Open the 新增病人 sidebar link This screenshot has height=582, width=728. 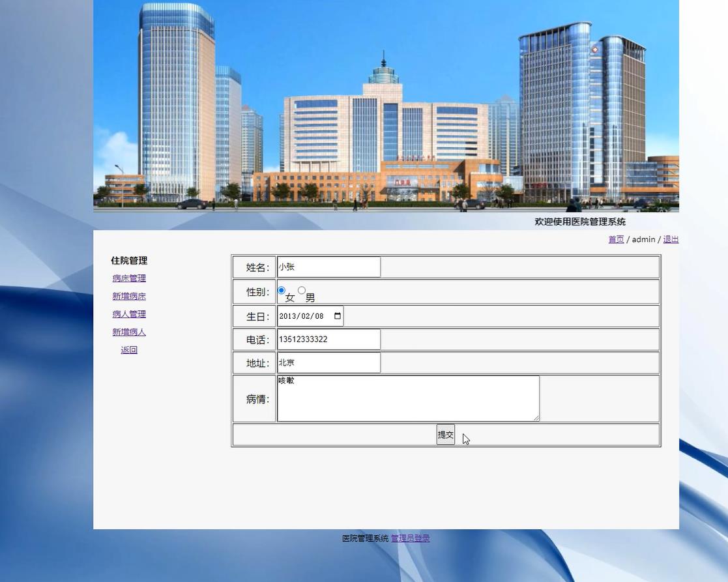tap(129, 332)
